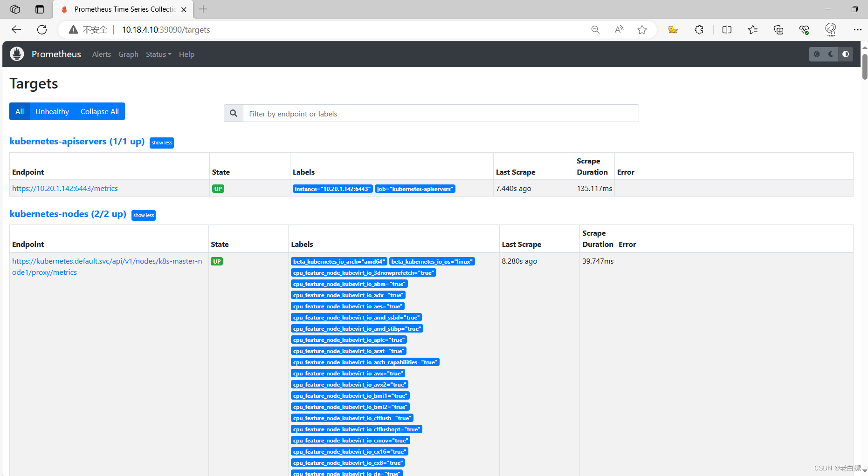Click the instance="10.20.1.142:6443" label
The height and width of the screenshot is (476, 868).
pyautogui.click(x=332, y=189)
